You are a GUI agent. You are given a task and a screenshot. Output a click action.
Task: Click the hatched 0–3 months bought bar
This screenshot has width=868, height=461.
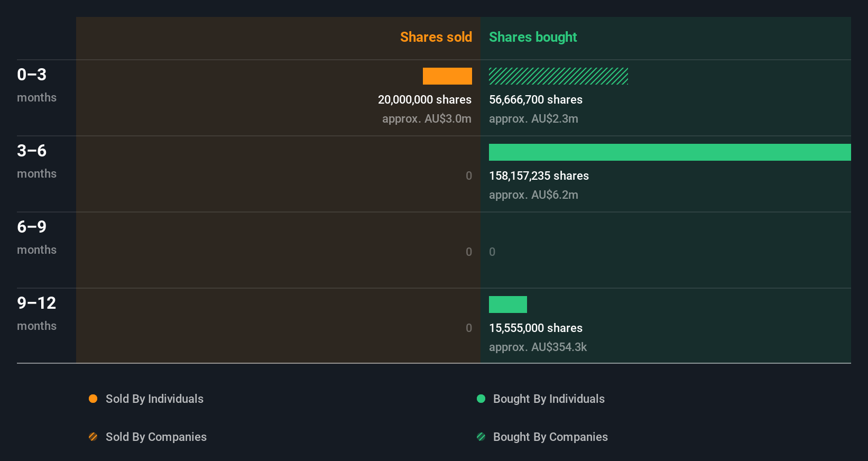pyautogui.click(x=558, y=76)
